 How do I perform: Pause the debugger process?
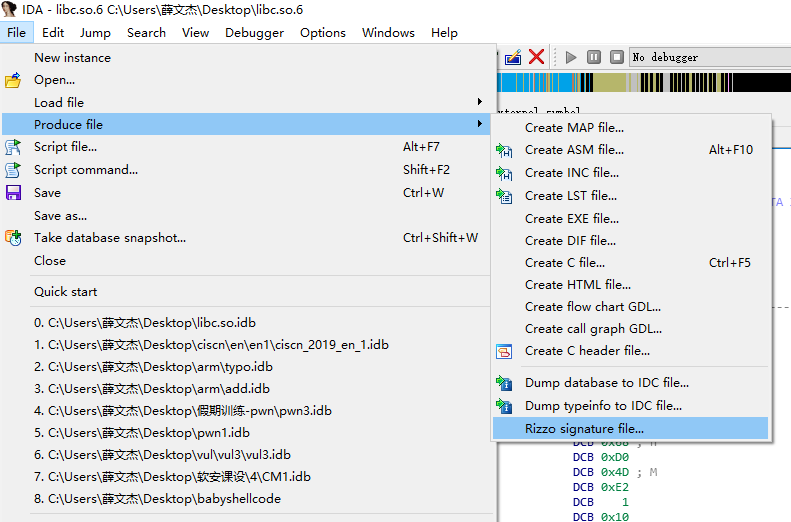pos(594,57)
